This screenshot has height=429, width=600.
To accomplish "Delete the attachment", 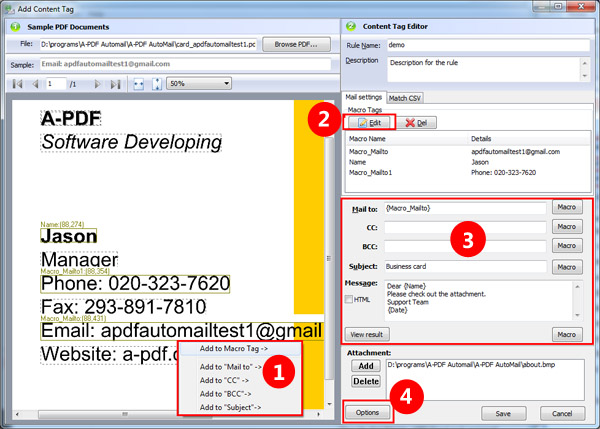I will [366, 381].
